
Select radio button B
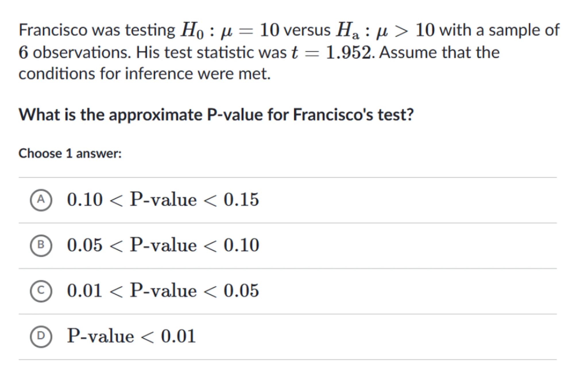[x=41, y=245]
